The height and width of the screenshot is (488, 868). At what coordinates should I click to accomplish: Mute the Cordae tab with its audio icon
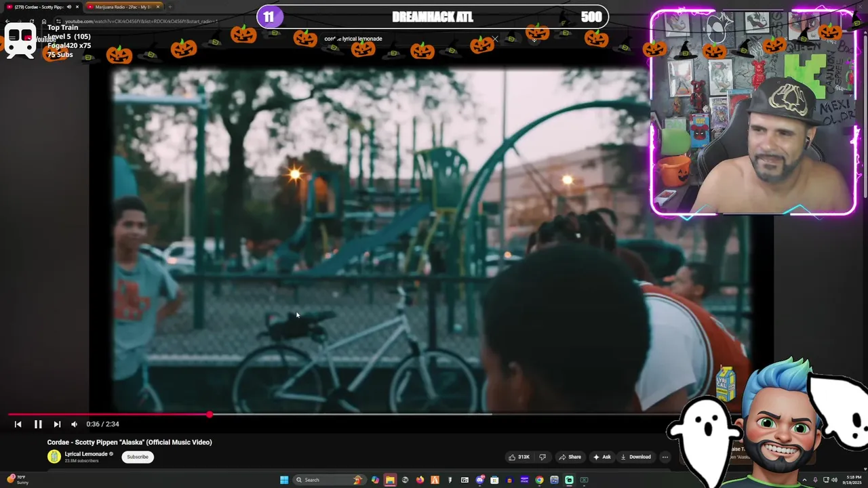[x=69, y=7]
